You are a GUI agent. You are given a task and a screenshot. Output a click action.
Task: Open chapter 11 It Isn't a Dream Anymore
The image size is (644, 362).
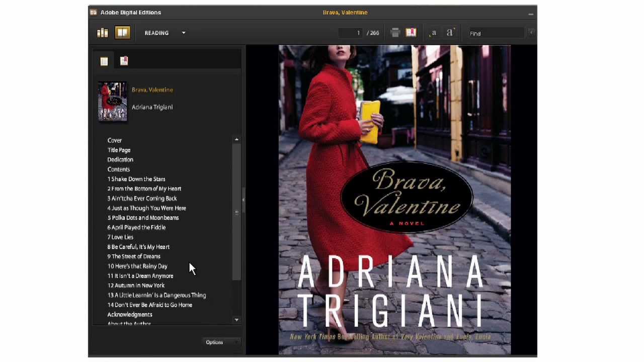tap(140, 276)
